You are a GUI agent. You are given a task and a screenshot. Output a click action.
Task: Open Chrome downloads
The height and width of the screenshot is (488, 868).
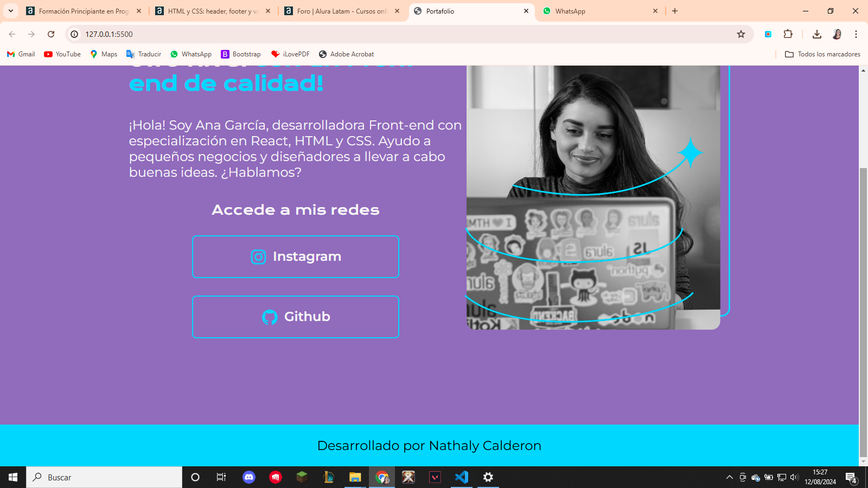click(817, 34)
